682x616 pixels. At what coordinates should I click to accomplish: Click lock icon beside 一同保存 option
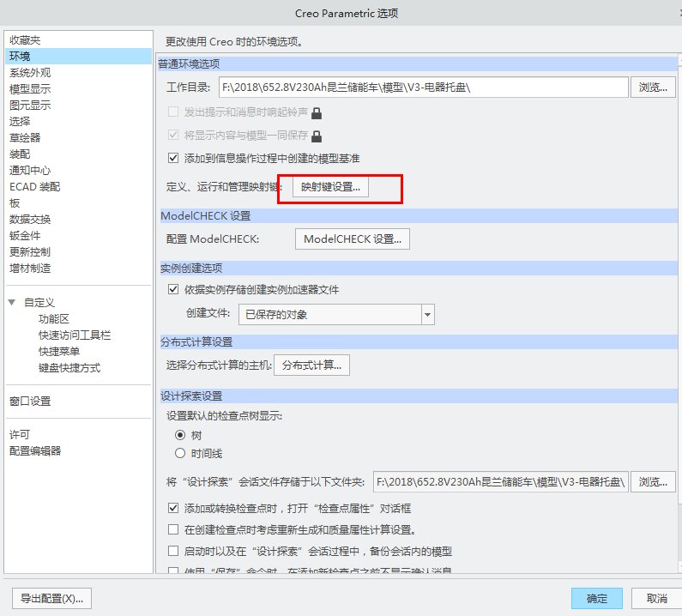coord(317,136)
